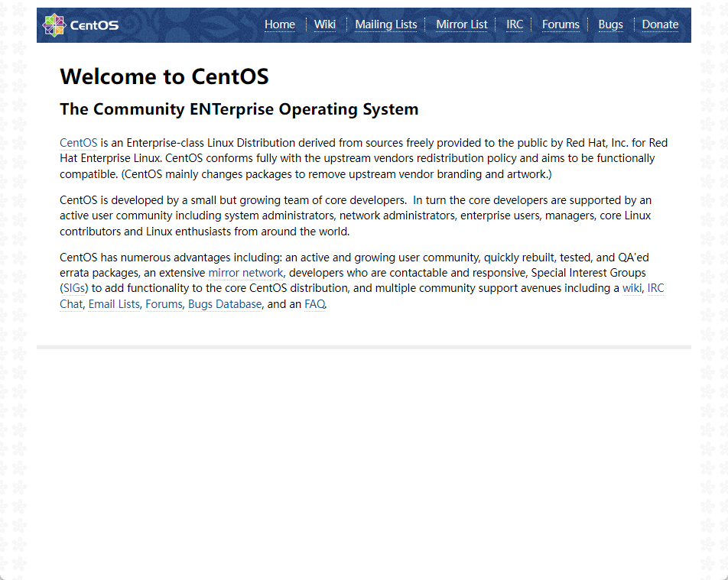This screenshot has width=728, height=580.
Task: Open the wiki link in the paragraph
Action: pyautogui.click(x=632, y=288)
